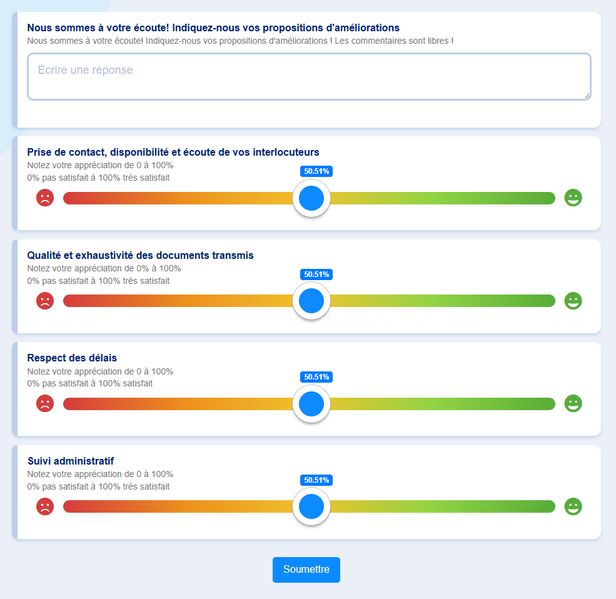Click green end of Suivi administratif slider track

coord(542,507)
